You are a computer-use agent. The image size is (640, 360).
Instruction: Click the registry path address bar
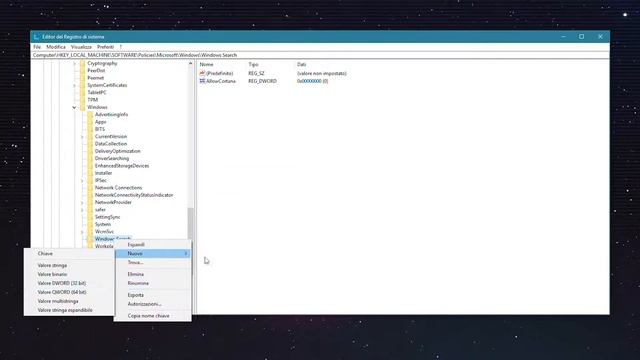(320, 55)
